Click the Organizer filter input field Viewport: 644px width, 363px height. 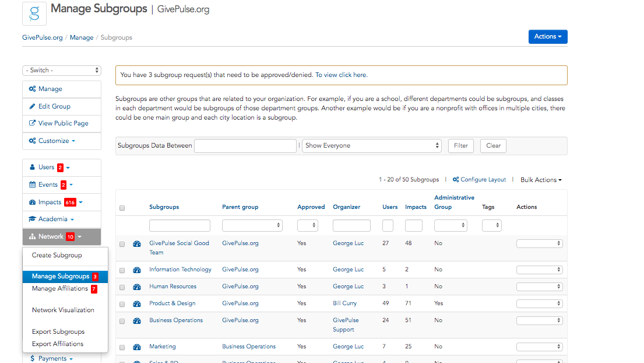point(351,225)
